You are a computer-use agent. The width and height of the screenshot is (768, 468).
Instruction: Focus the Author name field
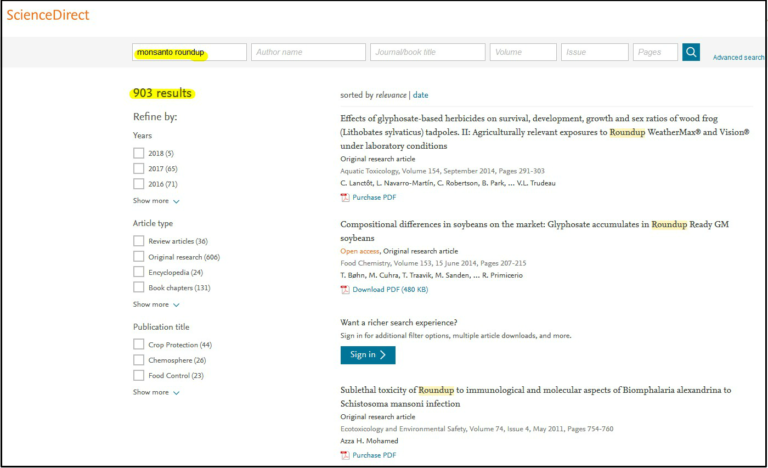308,52
